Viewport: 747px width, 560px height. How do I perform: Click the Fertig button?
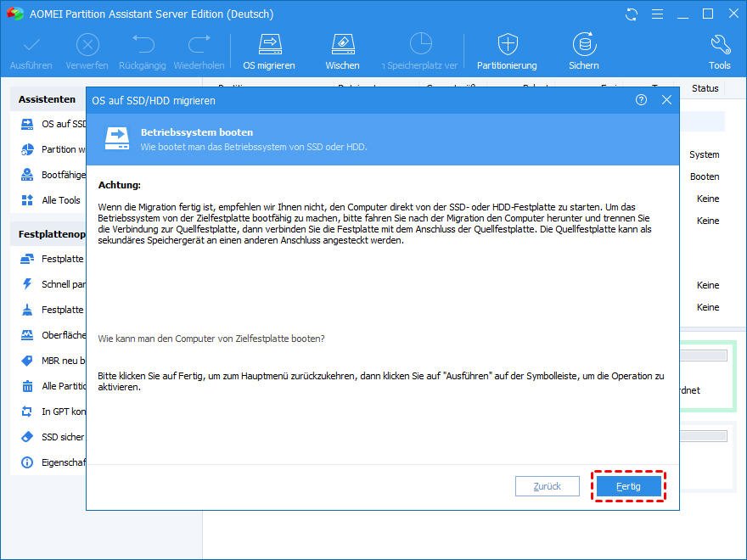[628, 486]
